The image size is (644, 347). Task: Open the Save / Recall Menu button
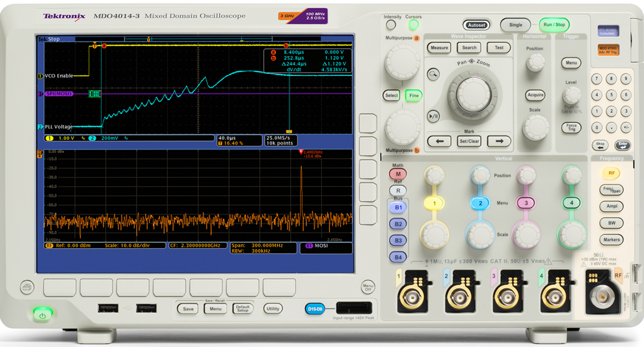[215, 309]
